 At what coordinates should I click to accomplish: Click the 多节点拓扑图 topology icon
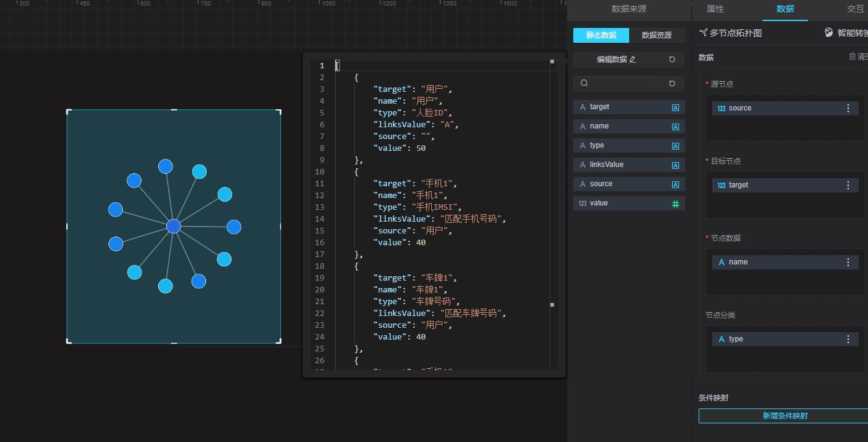click(x=703, y=33)
